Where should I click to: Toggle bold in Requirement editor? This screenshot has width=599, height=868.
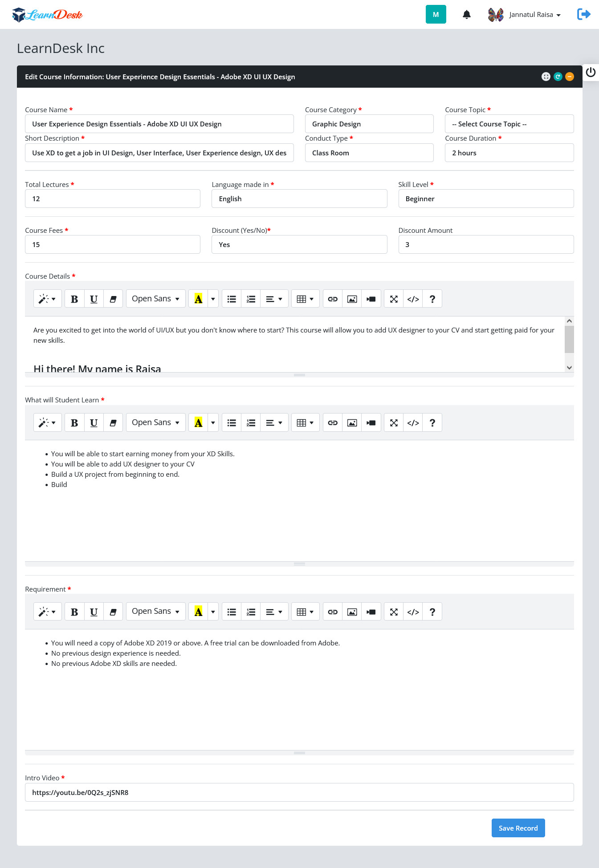pos(74,612)
